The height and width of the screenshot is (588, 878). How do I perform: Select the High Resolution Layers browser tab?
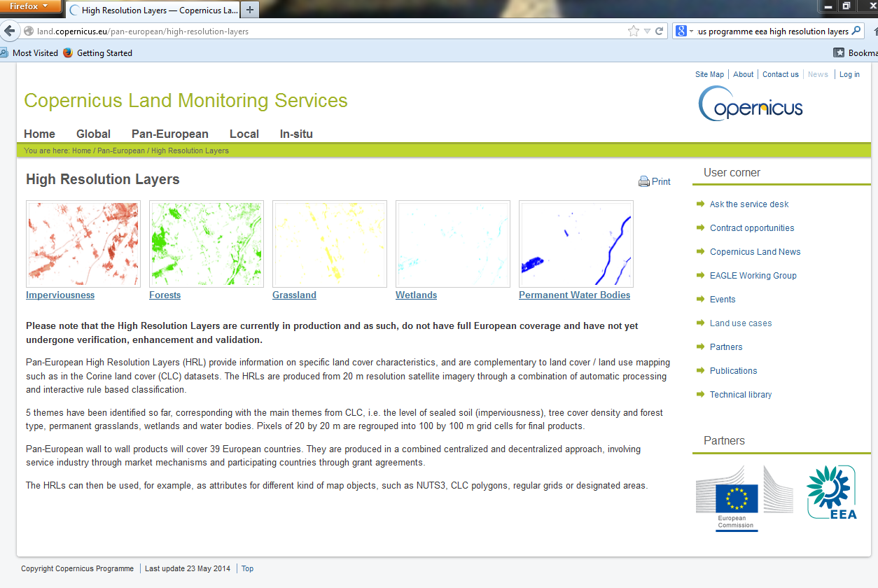coord(153,10)
